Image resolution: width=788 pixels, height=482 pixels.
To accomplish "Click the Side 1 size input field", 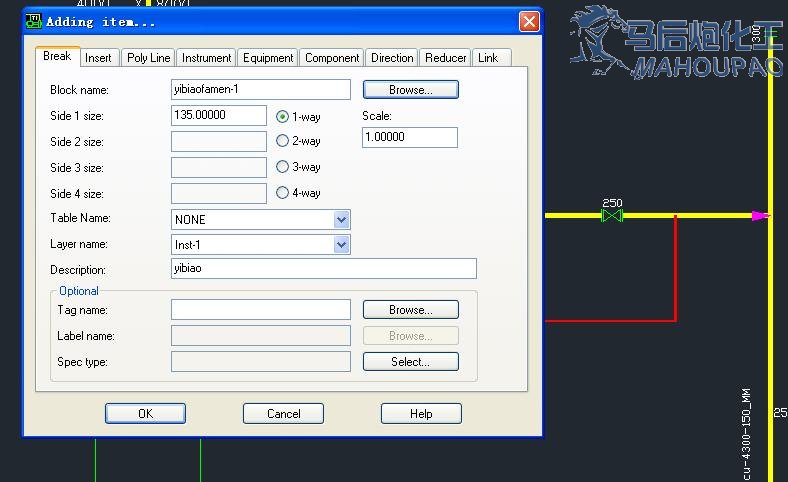I will (x=219, y=115).
